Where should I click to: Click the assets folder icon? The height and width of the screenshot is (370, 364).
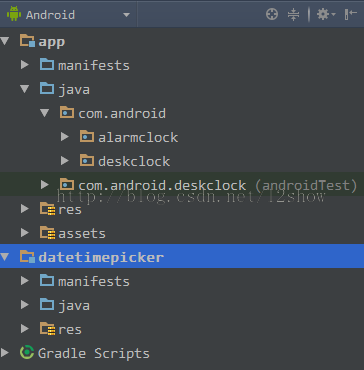click(47, 233)
